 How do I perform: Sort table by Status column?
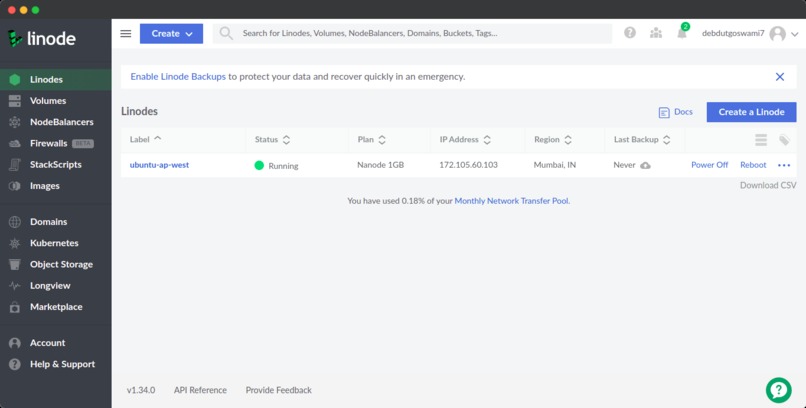(272, 139)
